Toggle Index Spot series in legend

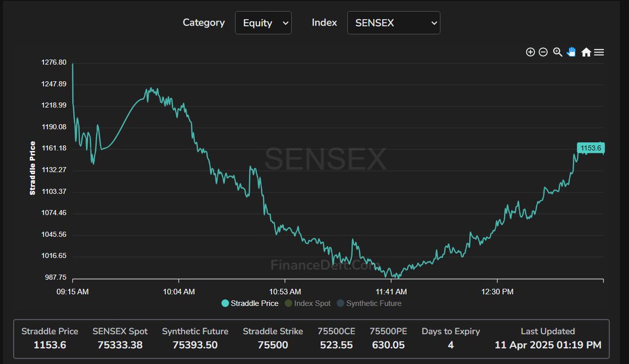click(308, 303)
